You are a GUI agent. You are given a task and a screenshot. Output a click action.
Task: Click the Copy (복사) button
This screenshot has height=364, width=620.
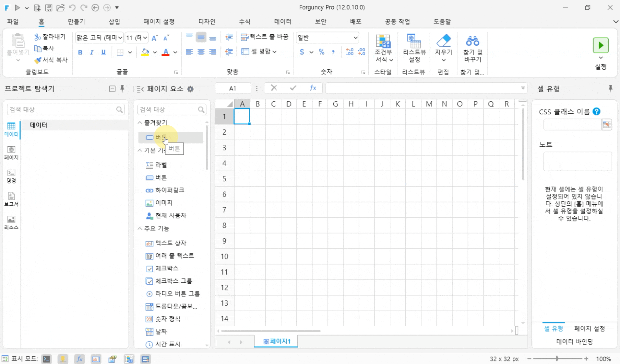click(x=44, y=48)
